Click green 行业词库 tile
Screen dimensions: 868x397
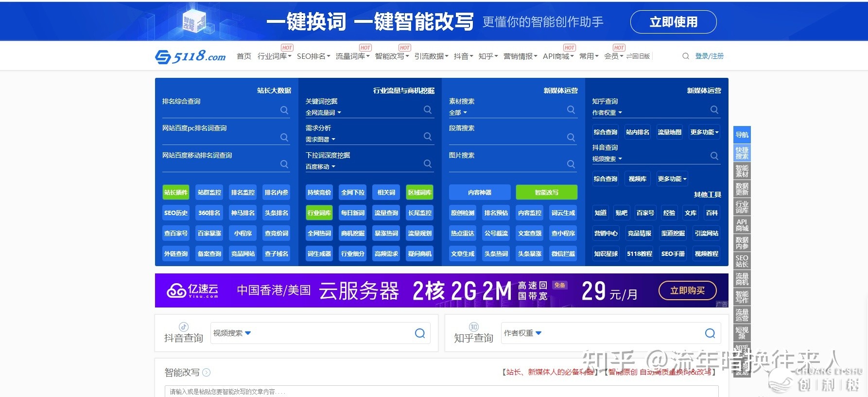(x=319, y=213)
